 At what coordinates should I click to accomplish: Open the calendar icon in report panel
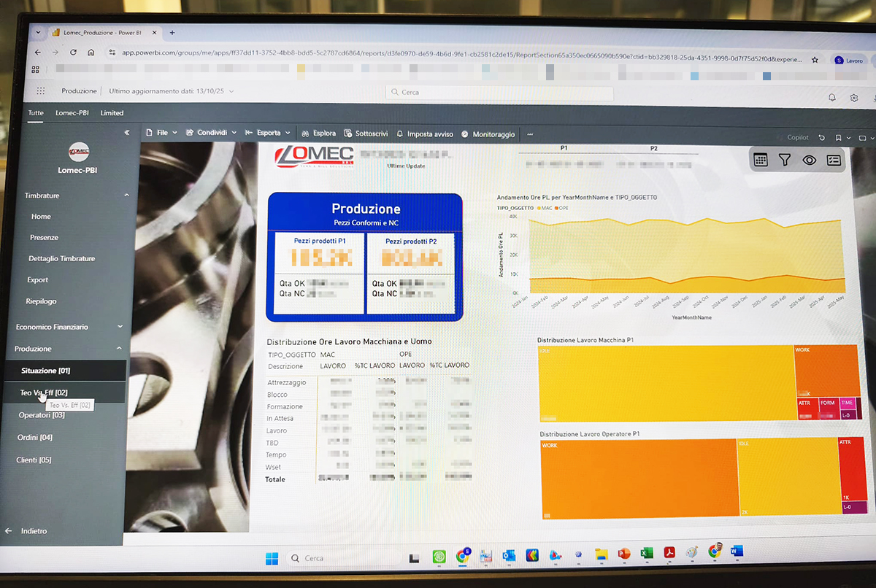761,160
